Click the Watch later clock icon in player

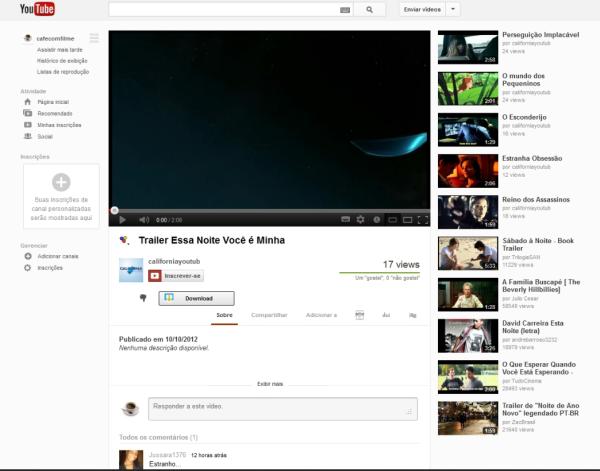pos(377,219)
